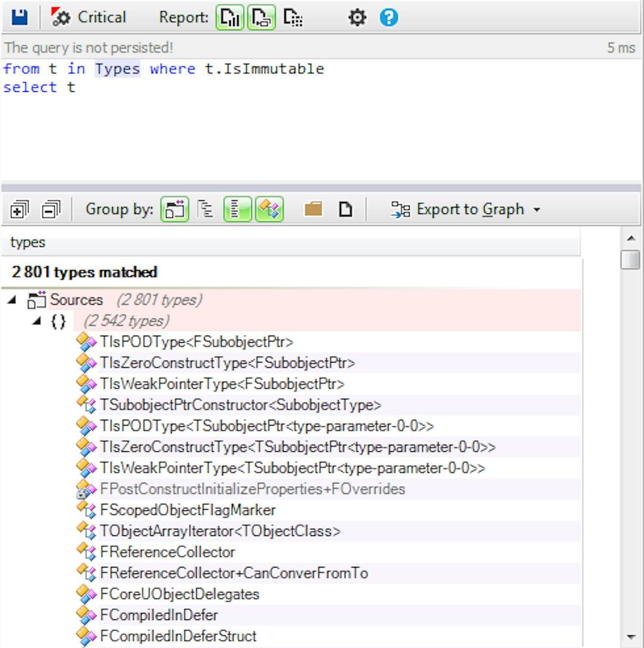The image size is (644, 648).
Task: Click the expand all results icon
Action: pos(18,210)
